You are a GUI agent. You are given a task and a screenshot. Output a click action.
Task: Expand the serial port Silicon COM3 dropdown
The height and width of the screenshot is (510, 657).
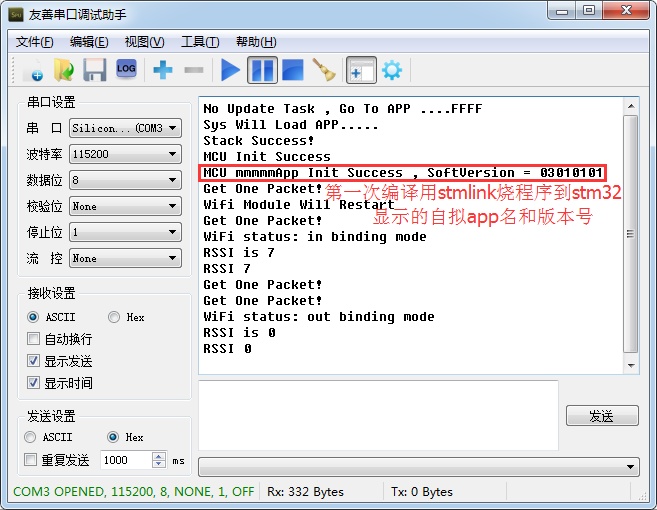click(x=125, y=128)
